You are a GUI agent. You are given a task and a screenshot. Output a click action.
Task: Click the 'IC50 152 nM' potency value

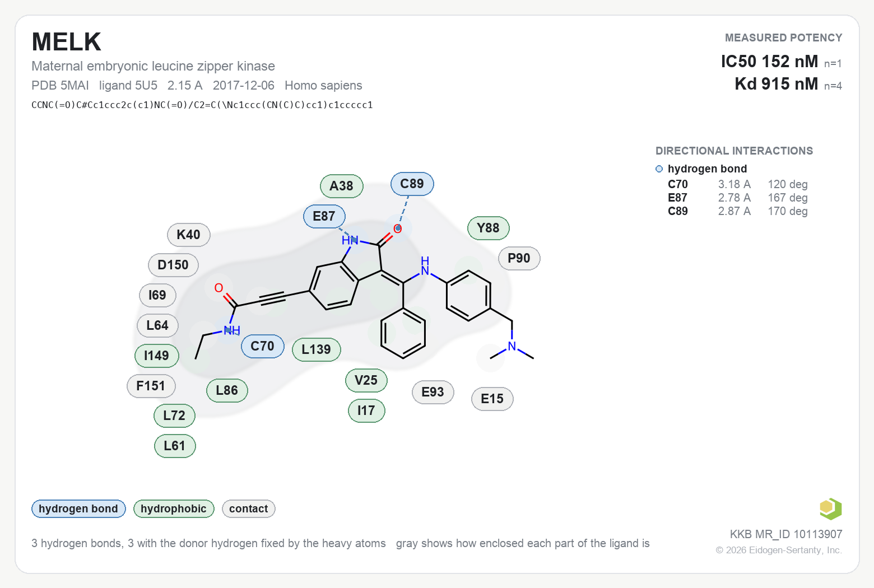point(769,61)
